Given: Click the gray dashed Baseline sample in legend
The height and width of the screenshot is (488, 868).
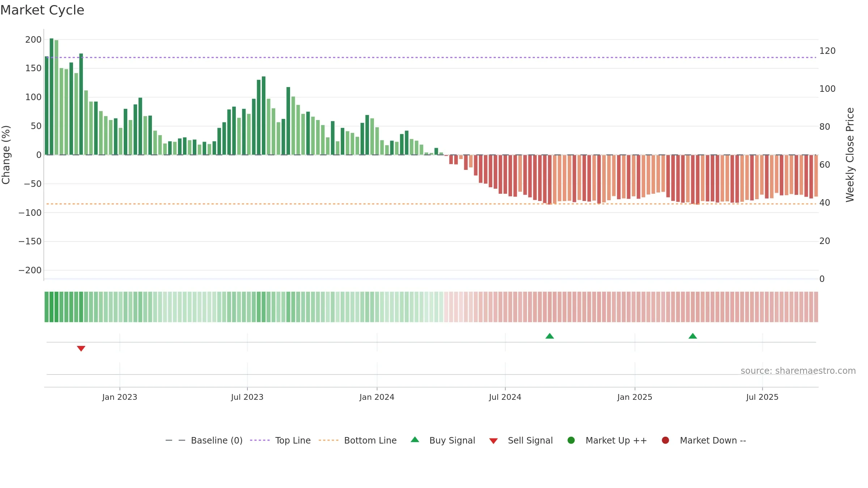Looking at the screenshot, I should pos(175,440).
